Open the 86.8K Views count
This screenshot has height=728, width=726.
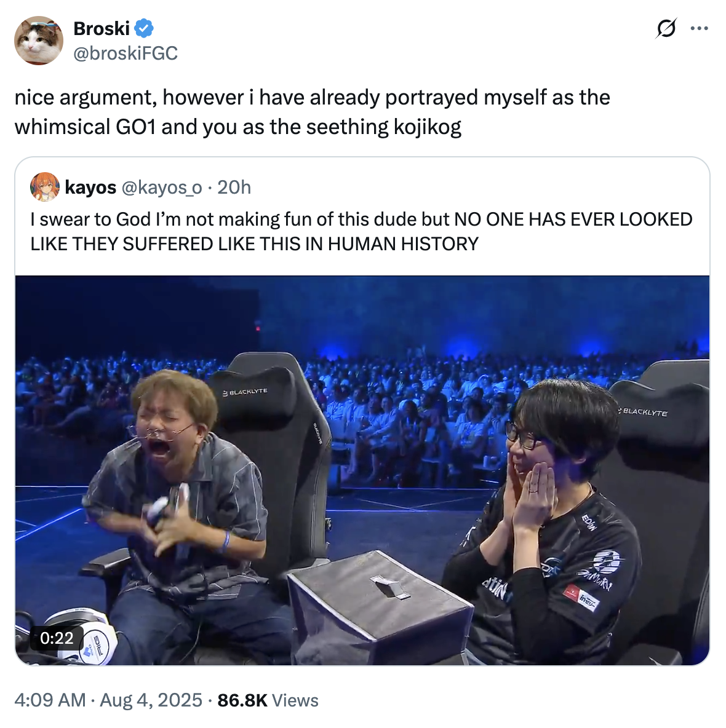pyautogui.click(x=268, y=700)
